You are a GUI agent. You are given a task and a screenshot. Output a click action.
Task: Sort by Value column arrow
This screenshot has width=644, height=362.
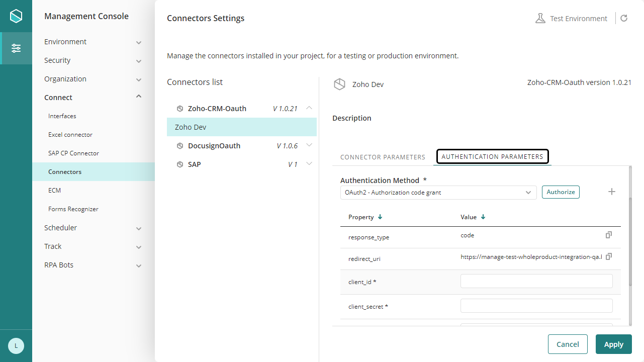click(x=483, y=217)
